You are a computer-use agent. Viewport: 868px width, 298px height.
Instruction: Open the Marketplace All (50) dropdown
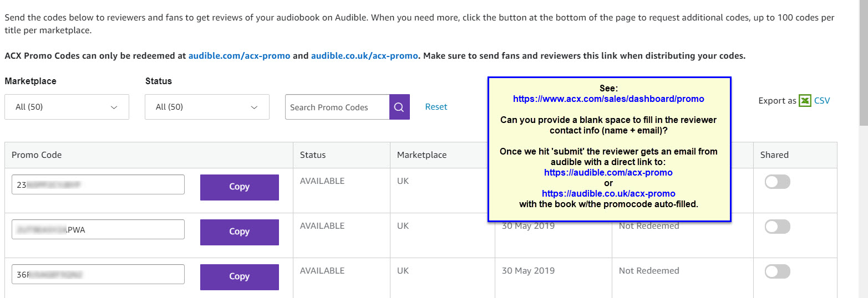coord(67,107)
